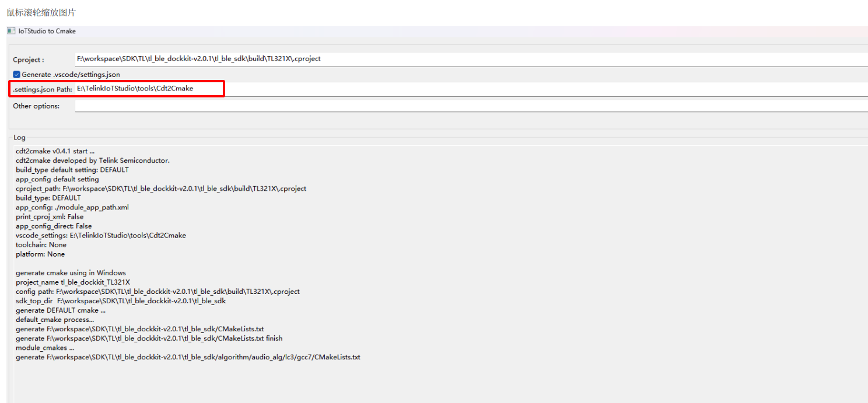
Task: Select the "developed by Telink Semiconductor" log line
Action: (93, 160)
